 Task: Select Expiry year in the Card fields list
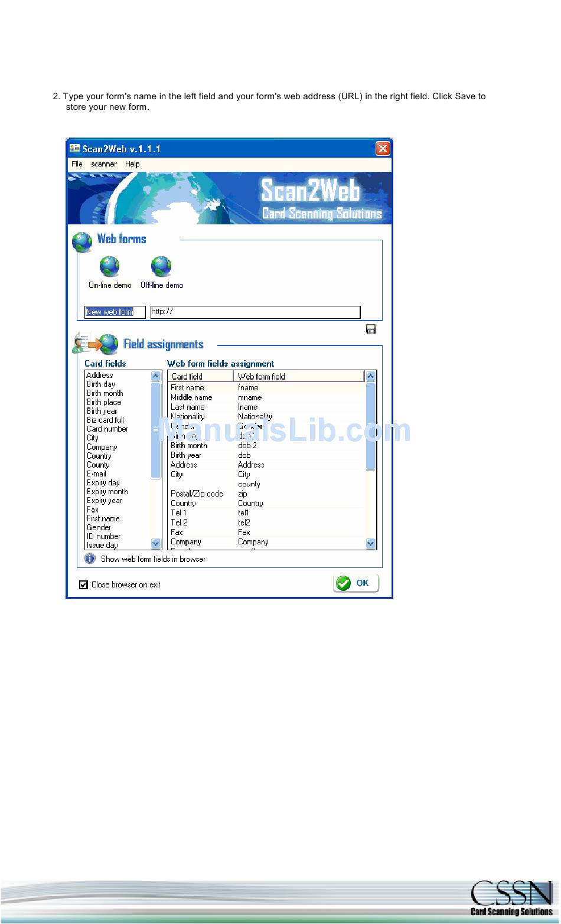(105, 500)
